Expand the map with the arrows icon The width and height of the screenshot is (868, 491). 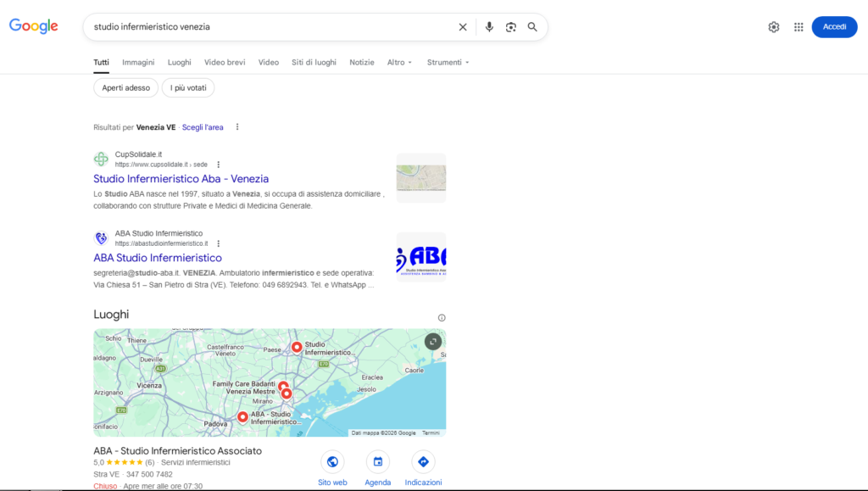[432, 341]
